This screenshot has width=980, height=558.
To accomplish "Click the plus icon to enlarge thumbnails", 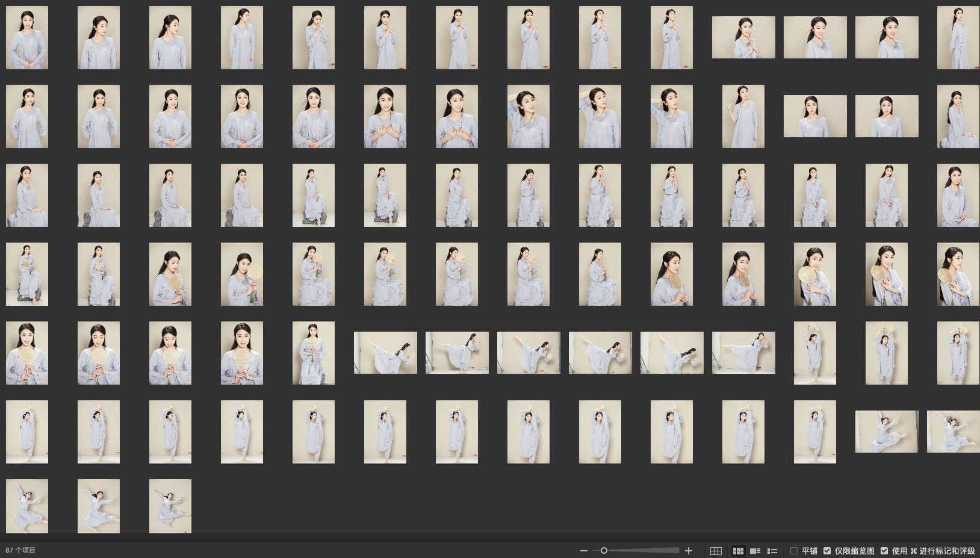I will (x=689, y=551).
